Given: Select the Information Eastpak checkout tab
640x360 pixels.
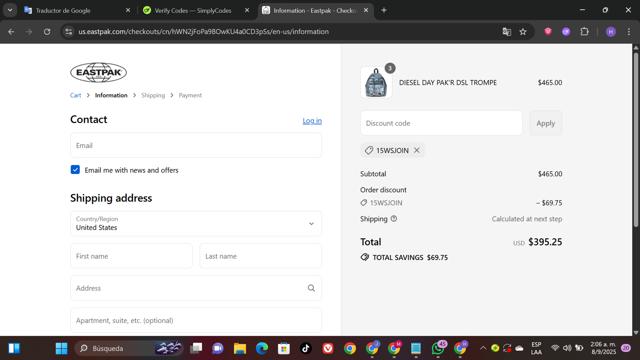Looking at the screenshot, I should (314, 11).
